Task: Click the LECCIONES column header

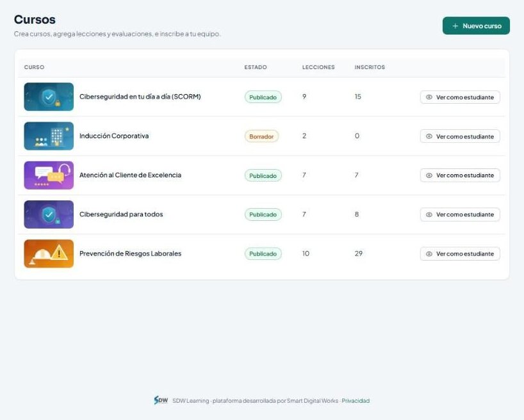Action: click(318, 67)
